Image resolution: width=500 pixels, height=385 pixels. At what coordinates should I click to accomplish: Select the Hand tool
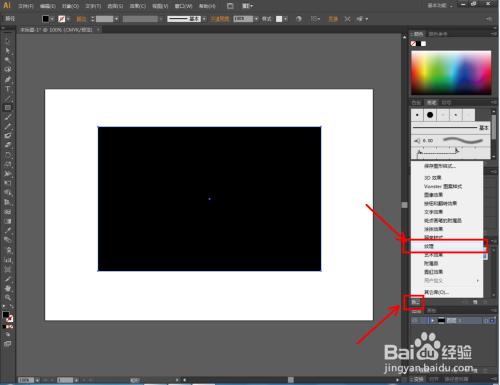click(x=8, y=288)
